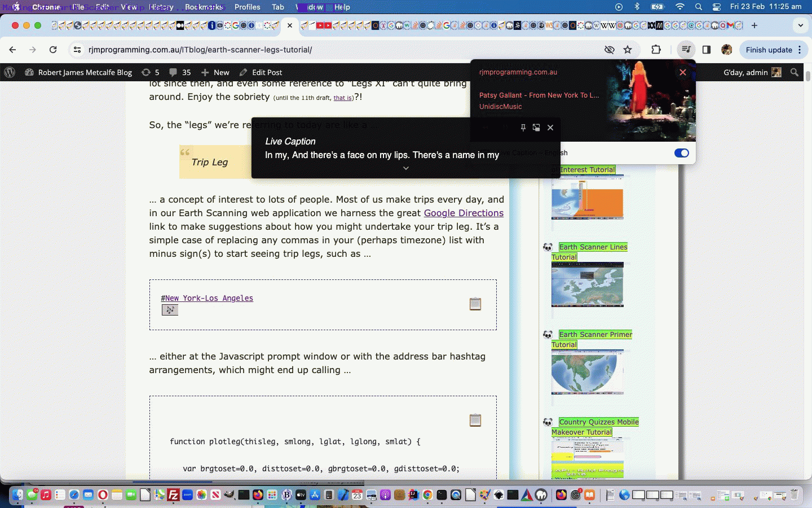The image size is (812, 508).
Task: Click the Live Caption picture-in-picture return icon
Action: 536,128
